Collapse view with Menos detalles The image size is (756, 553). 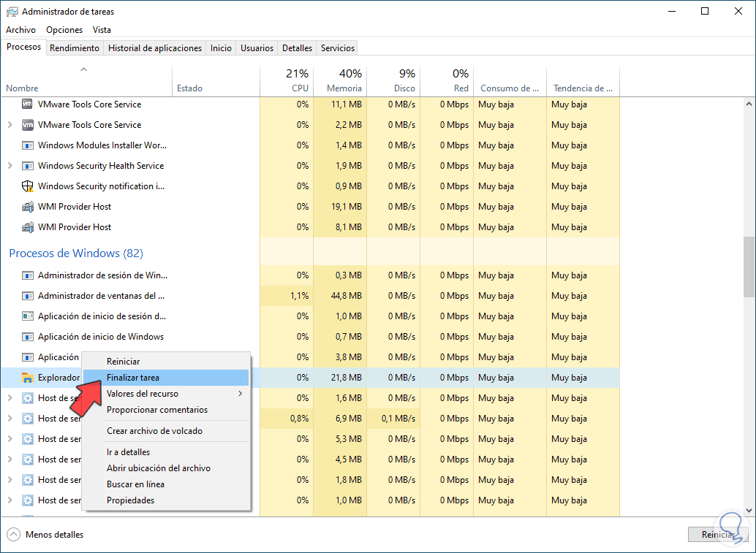coord(45,535)
